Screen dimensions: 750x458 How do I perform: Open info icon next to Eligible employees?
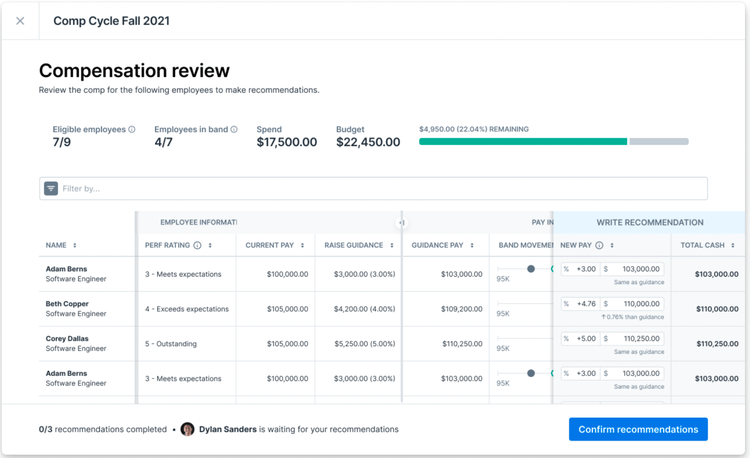pyautogui.click(x=132, y=129)
